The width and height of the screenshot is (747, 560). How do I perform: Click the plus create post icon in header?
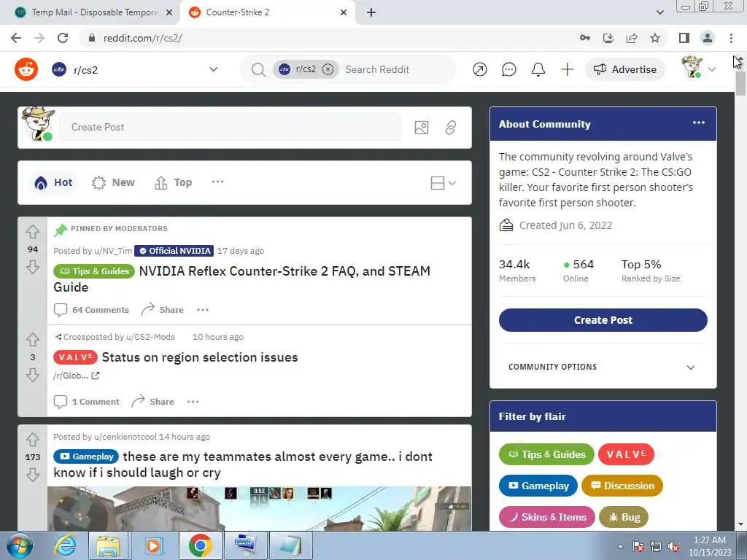click(x=567, y=69)
